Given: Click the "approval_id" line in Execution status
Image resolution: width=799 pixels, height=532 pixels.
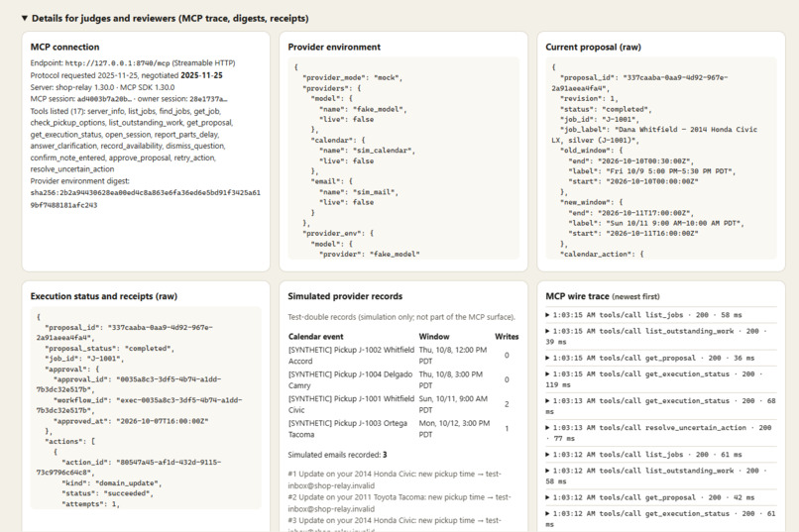Looking at the screenshot, I should [129, 384].
